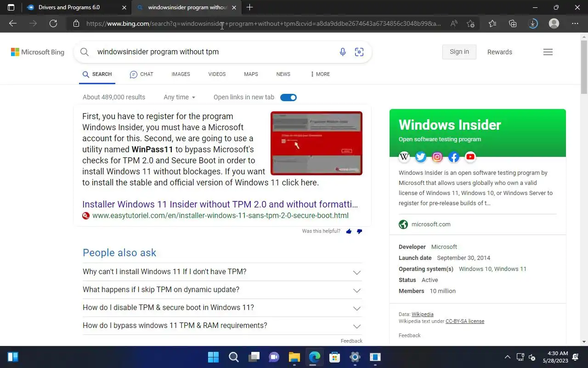This screenshot has width=588, height=368.
Task: Open the easytutoriel.com URL link
Action: (x=220, y=215)
